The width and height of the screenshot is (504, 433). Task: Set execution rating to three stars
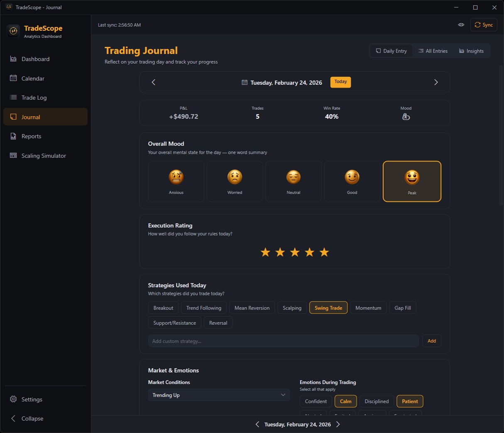(x=294, y=252)
